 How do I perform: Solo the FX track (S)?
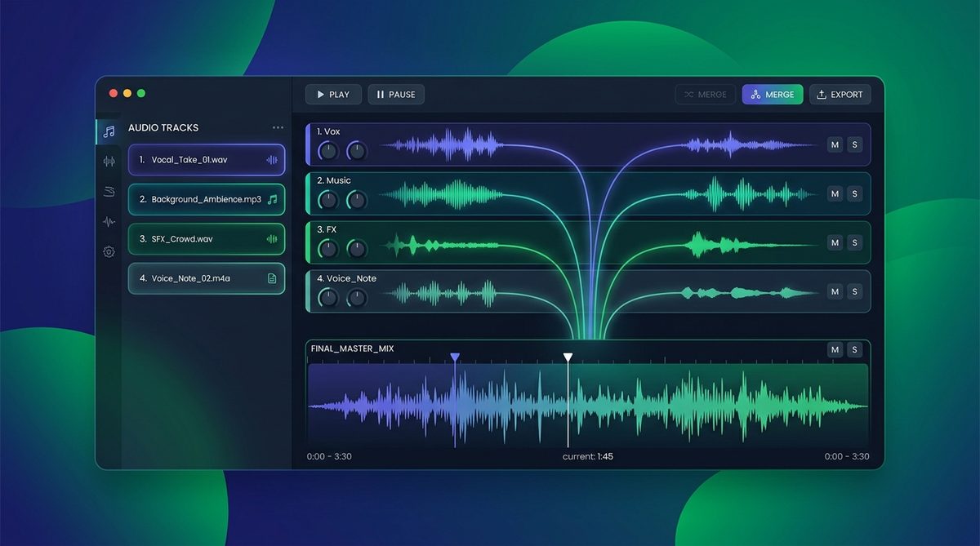tap(854, 242)
